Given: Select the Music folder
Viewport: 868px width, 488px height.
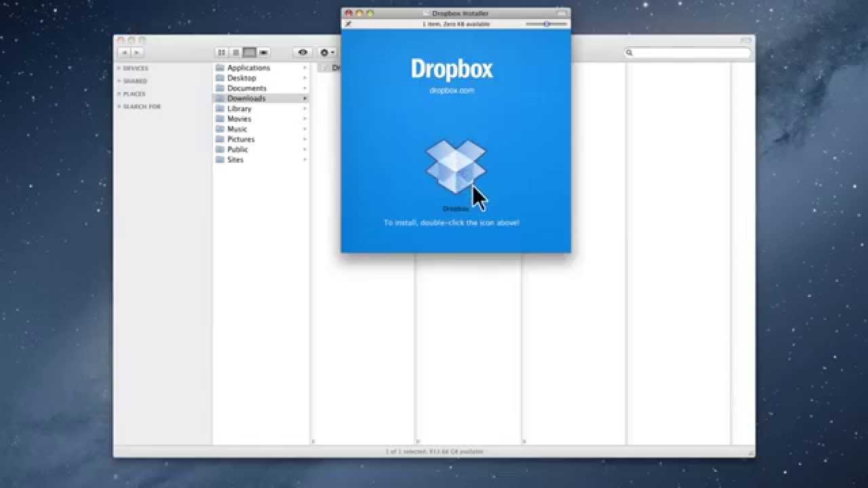Looking at the screenshot, I should coord(261,129).
